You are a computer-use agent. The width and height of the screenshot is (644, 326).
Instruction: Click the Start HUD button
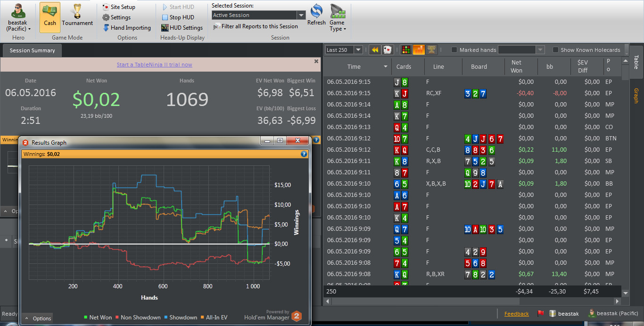(x=178, y=7)
